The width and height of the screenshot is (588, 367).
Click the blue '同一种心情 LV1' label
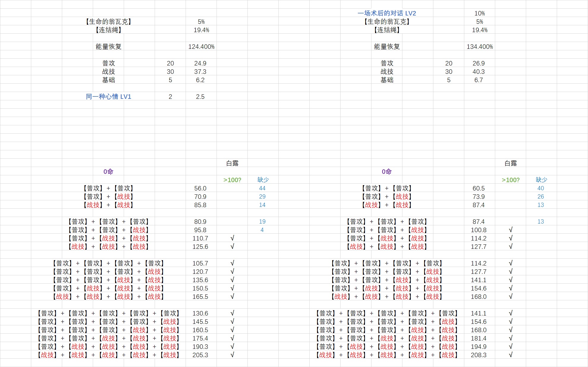[x=108, y=96]
